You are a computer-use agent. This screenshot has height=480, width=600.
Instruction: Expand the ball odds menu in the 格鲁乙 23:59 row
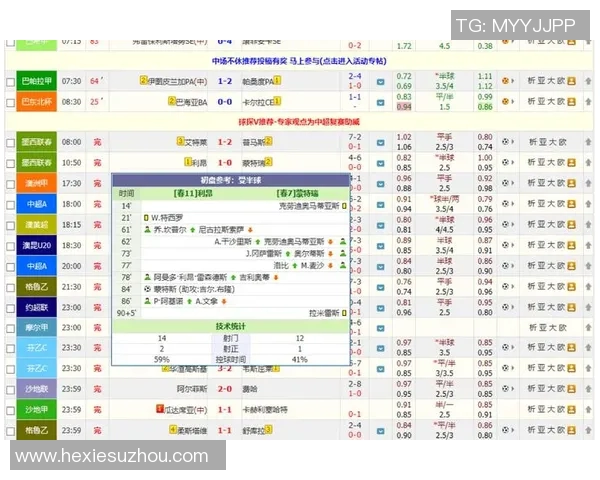click(508, 430)
